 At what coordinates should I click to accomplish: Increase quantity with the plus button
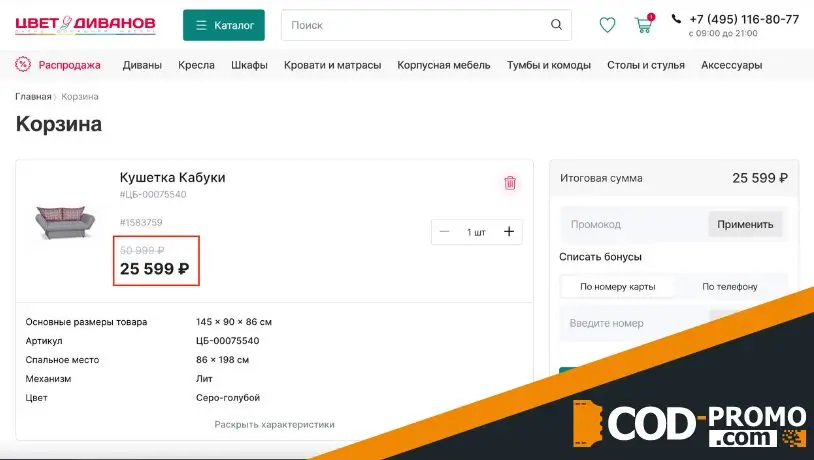(x=509, y=232)
